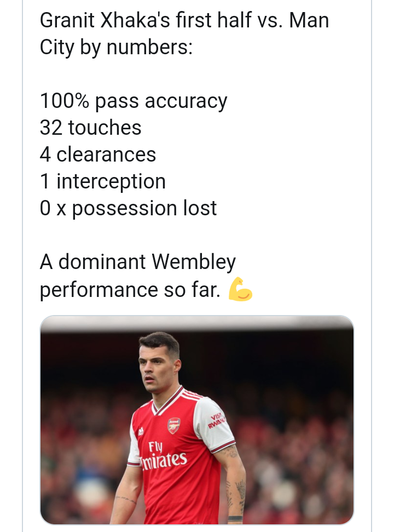Click the Fly Emirates sponsor text
Screen dimensions: 394x532
point(163,455)
